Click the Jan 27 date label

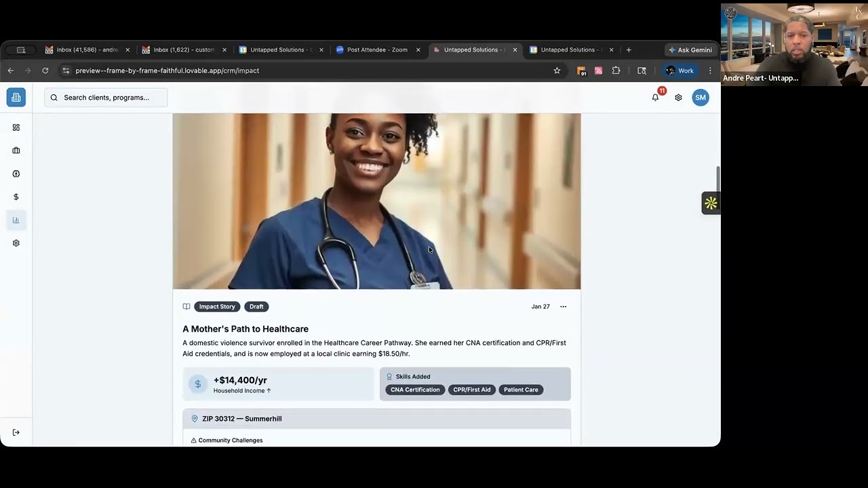pyautogui.click(x=540, y=306)
